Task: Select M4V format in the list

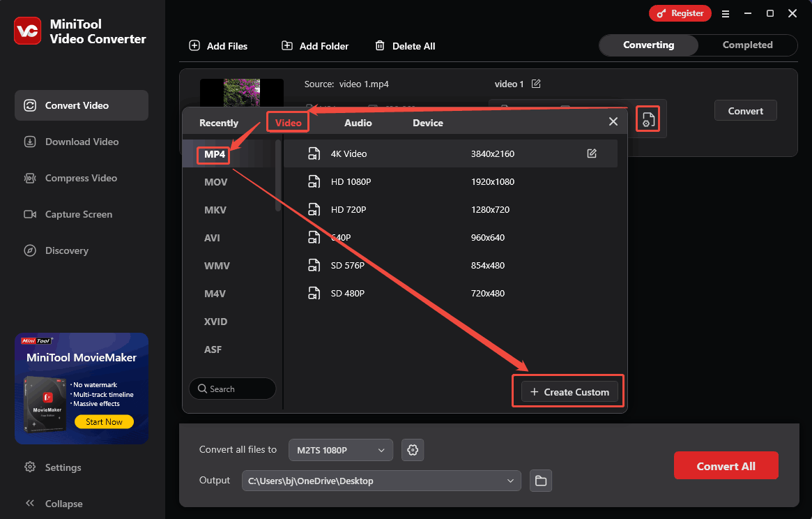Action: [x=215, y=294]
